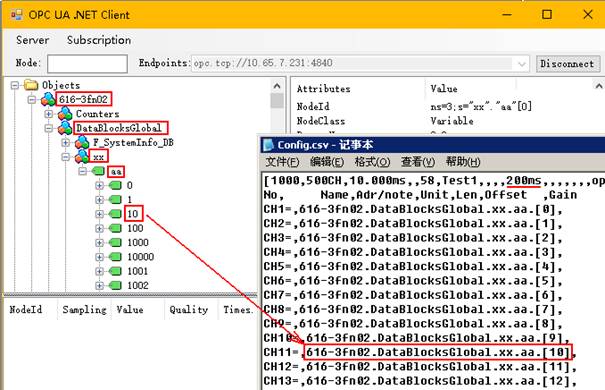Click the Config.csv Notepad window icon
Image resolution: width=605 pixels, height=390 pixels.
click(x=268, y=145)
